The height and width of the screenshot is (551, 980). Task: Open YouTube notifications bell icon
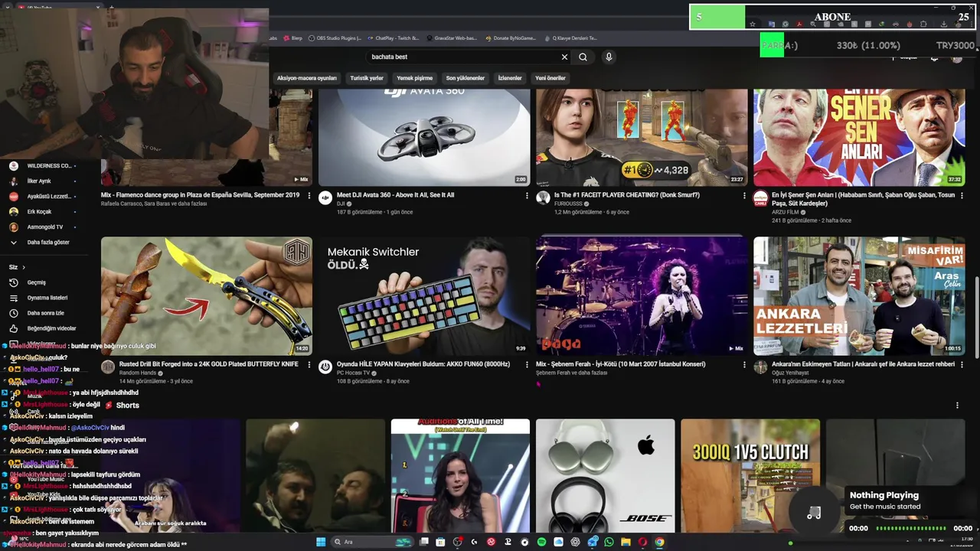pos(934,58)
